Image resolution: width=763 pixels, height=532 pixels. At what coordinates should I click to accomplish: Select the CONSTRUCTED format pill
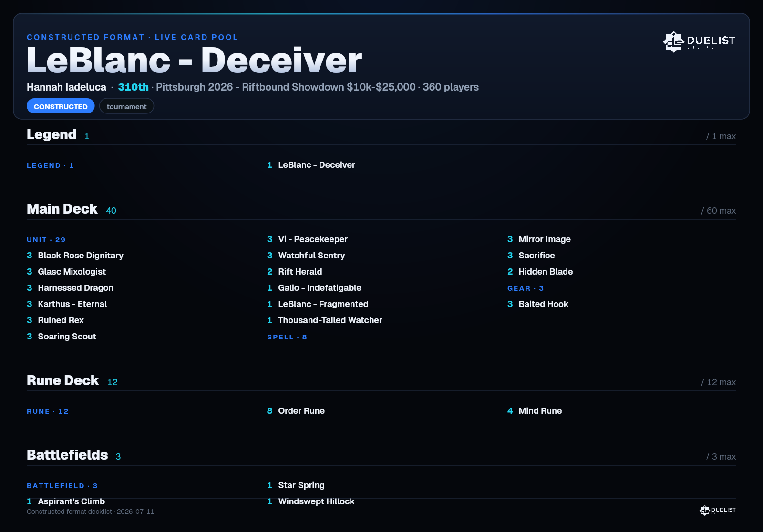click(x=61, y=106)
